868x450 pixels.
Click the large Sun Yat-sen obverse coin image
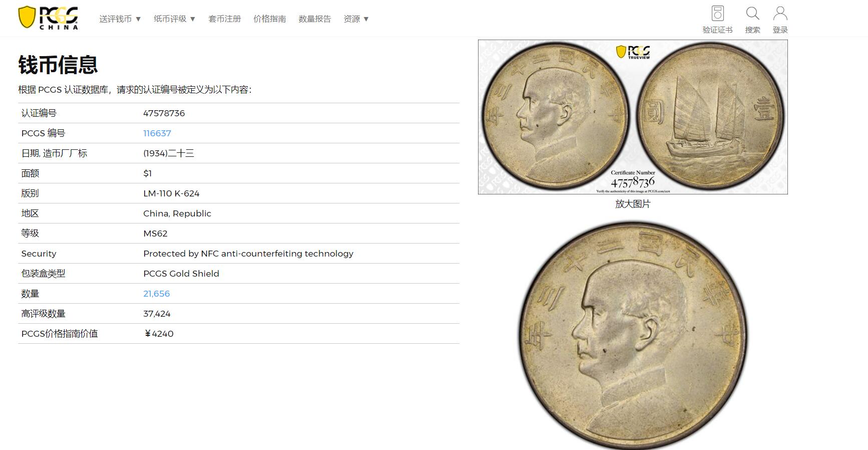tap(633, 335)
